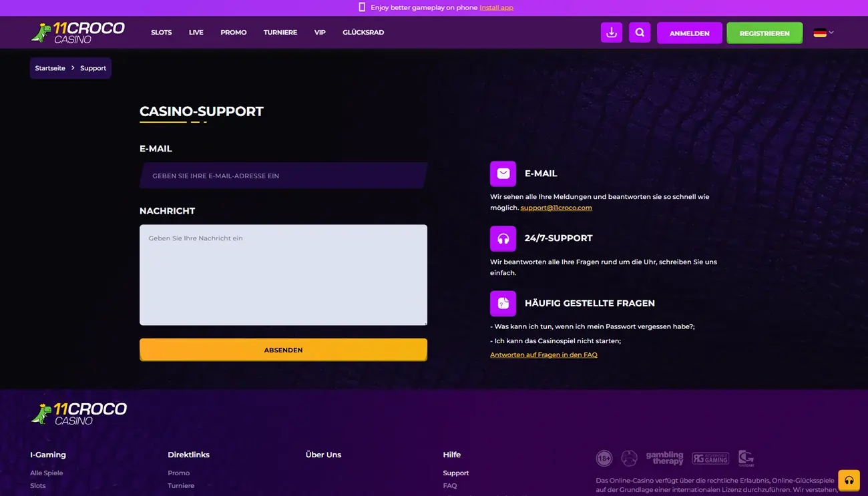Click footer heading I-Gaming
Screen dimensions: 868x496
click(x=48, y=455)
